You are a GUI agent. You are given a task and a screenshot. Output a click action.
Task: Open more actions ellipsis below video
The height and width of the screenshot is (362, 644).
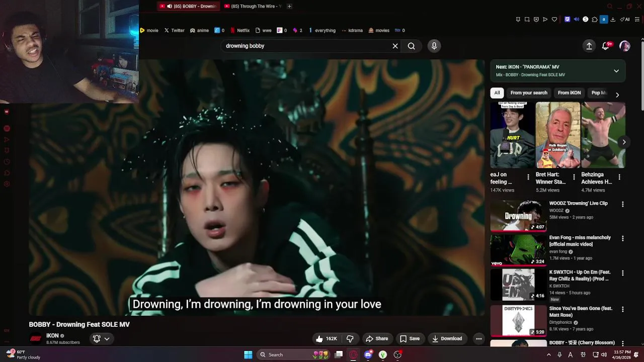point(479,339)
